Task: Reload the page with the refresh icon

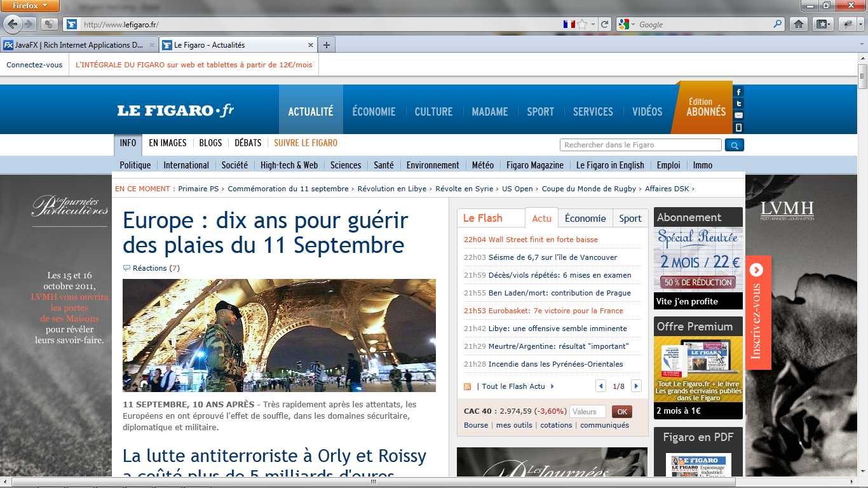Action: (x=605, y=24)
